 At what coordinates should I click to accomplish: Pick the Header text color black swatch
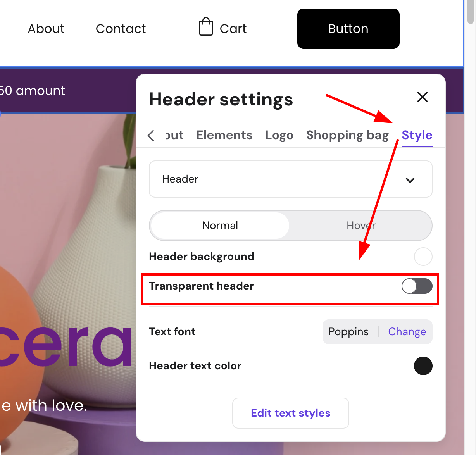click(423, 366)
